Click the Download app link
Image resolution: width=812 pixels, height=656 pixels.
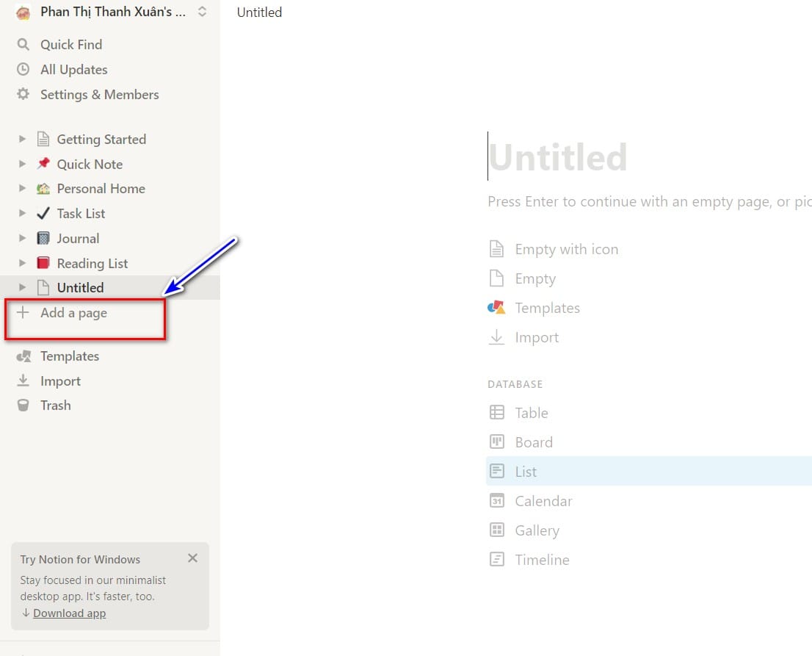pyautogui.click(x=70, y=613)
